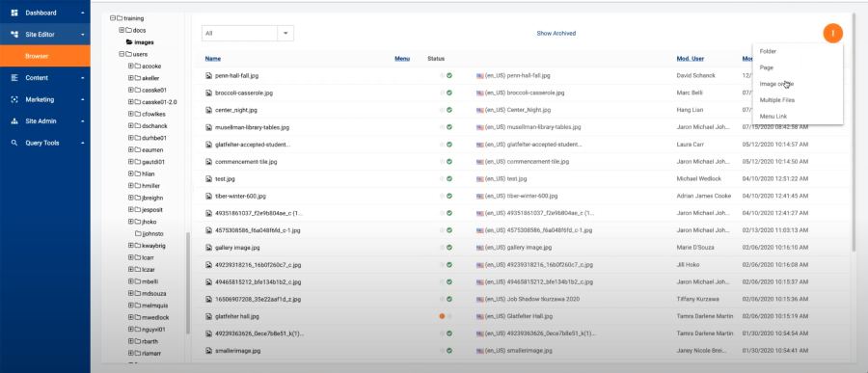
Task: Click the folder tree vertical scrollbar
Action: point(188,282)
